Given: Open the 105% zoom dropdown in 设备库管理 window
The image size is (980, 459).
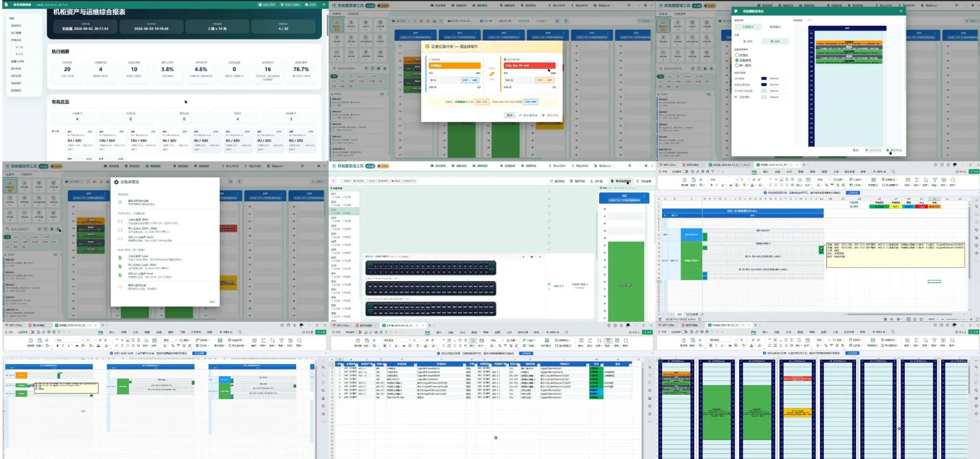Looking at the screenshot, I should click(318, 181).
